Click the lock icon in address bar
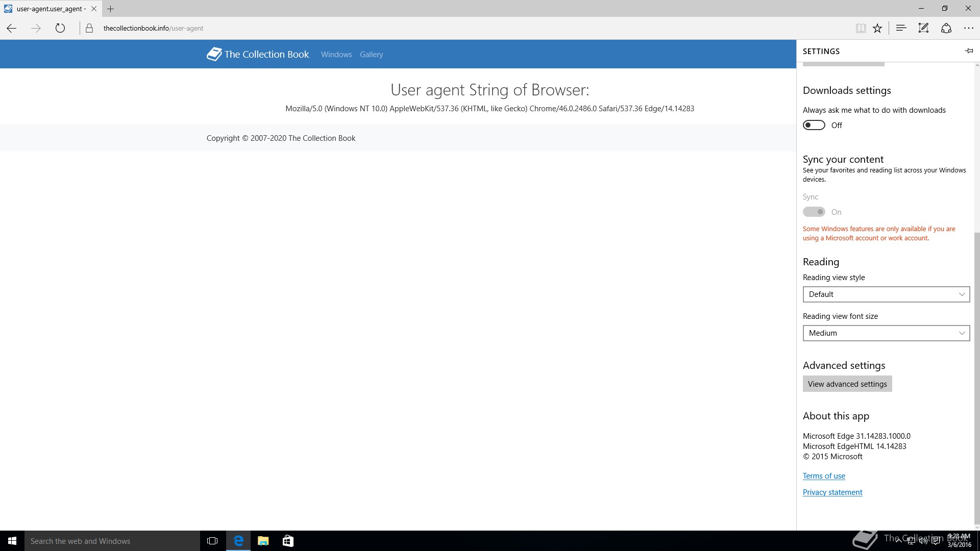Screen dimensions: 980x551 [x=89, y=28]
